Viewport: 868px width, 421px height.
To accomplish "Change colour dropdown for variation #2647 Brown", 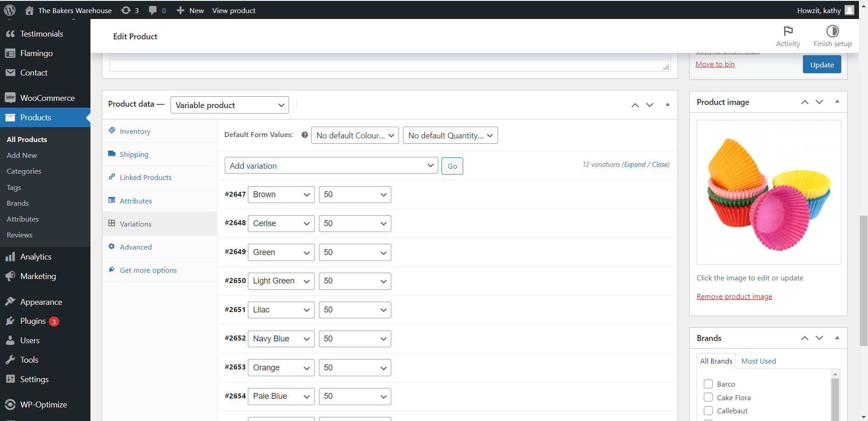I will (x=281, y=194).
